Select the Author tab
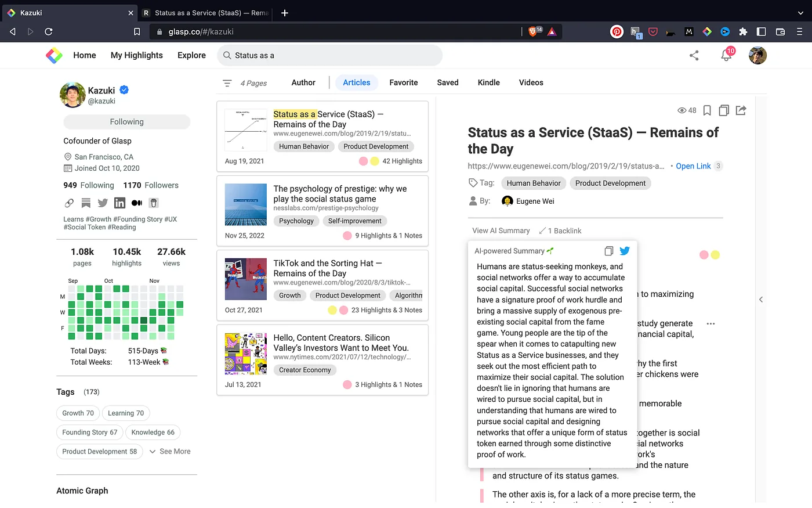 [x=303, y=82]
